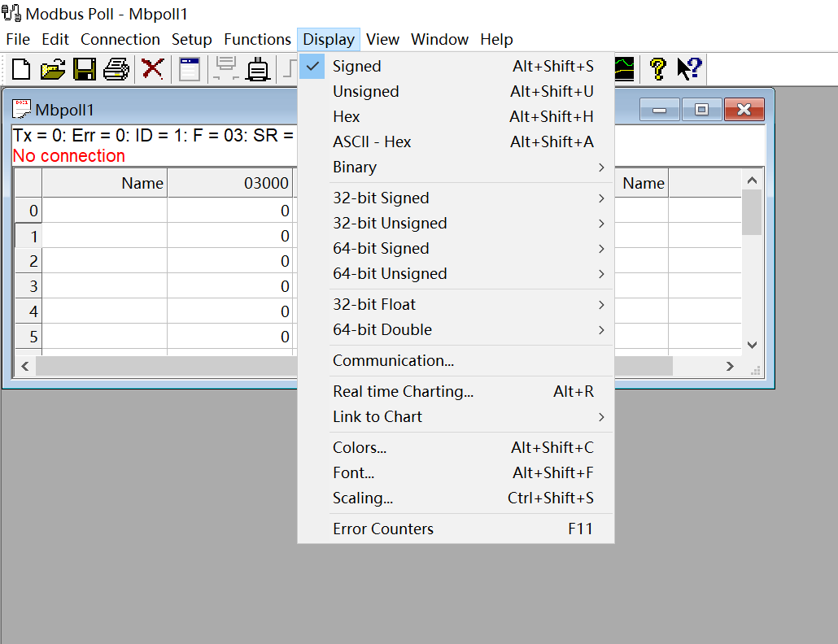The width and height of the screenshot is (838, 644).
Task: Click the vertical scrollbar thumb
Action: [x=752, y=212]
